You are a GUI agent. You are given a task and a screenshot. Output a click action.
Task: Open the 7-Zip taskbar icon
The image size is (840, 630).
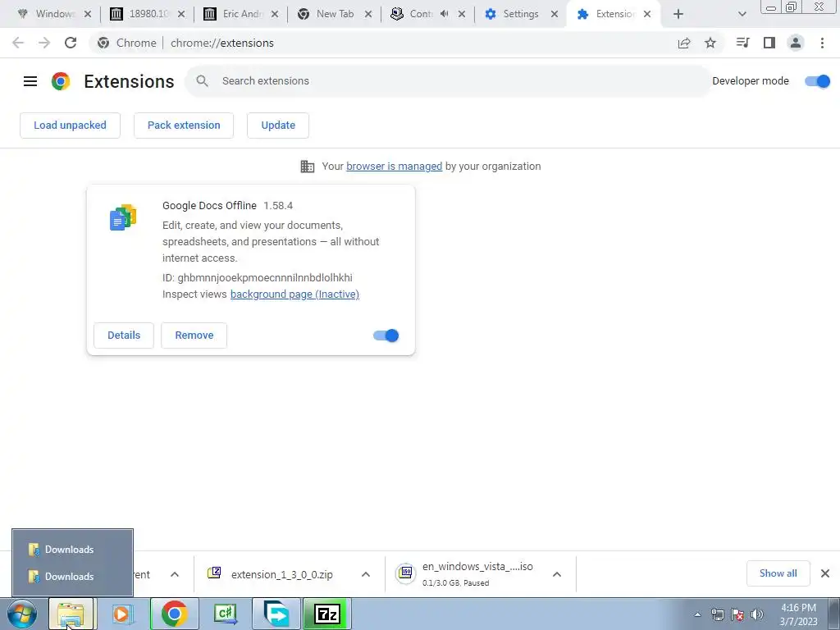[327, 614]
